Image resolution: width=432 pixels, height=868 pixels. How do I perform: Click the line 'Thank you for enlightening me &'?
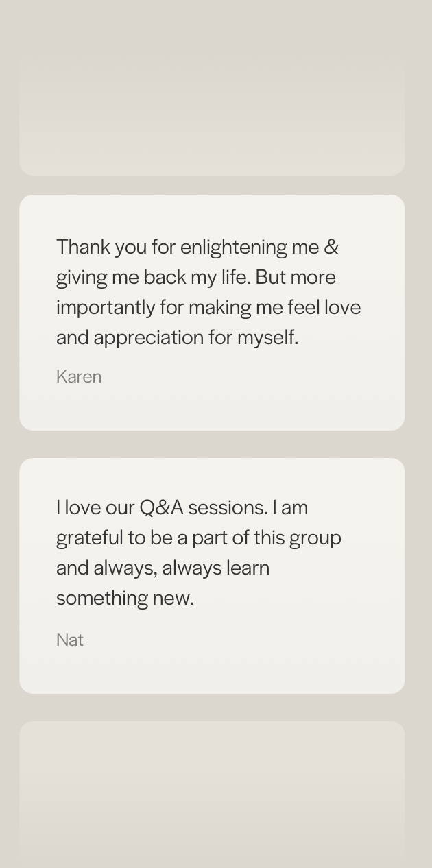click(x=197, y=247)
